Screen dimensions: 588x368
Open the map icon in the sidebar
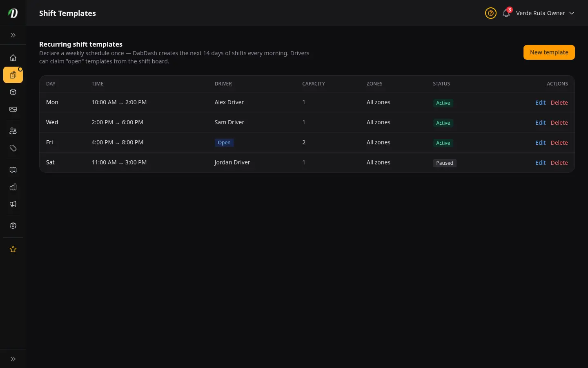tap(13, 170)
